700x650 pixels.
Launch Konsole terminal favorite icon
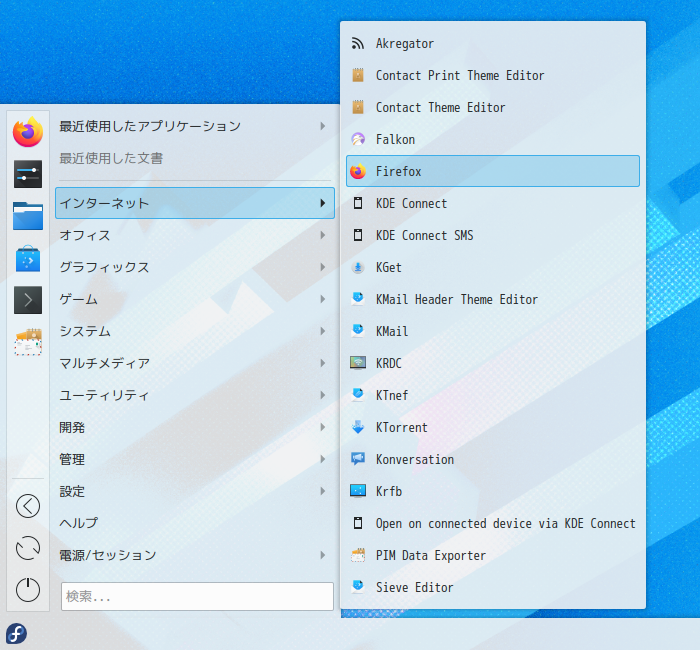[x=28, y=300]
